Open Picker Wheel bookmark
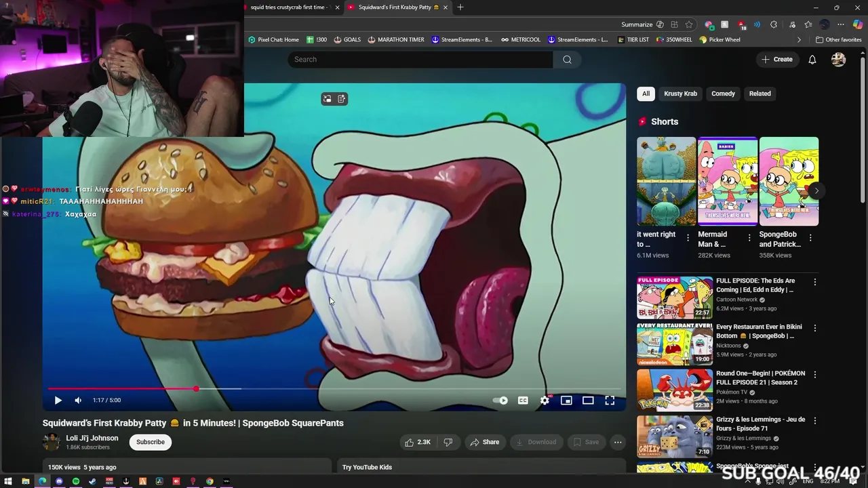The width and height of the screenshot is (868, 488). (x=720, y=39)
